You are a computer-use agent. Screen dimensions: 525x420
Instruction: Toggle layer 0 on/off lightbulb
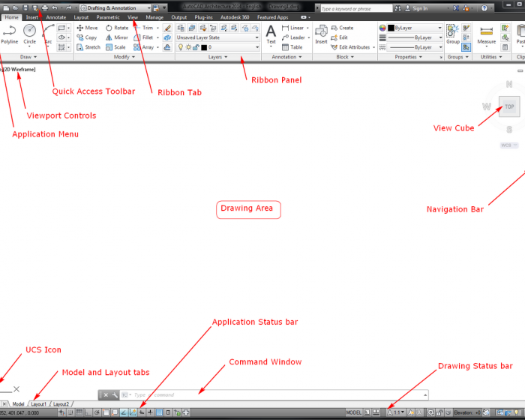pyautogui.click(x=181, y=47)
